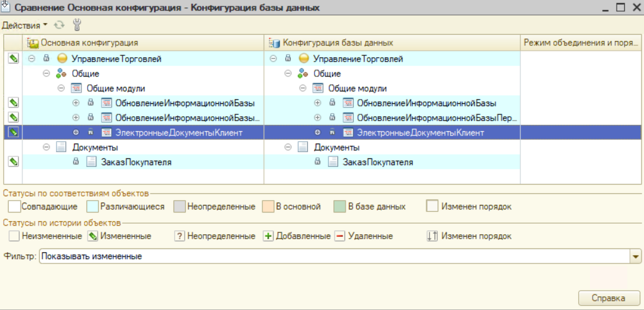
Task: Click the refresh comparison icon in toolbar
Action: click(60, 25)
